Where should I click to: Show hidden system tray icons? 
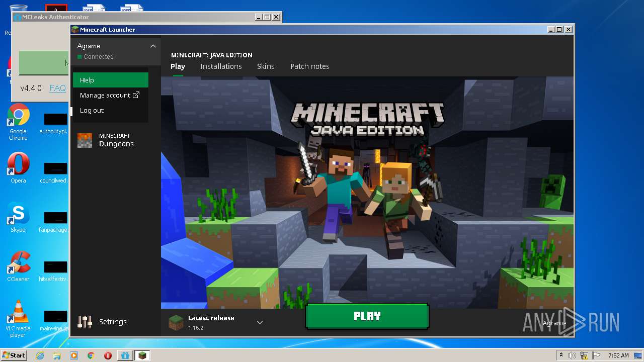pos(561,355)
